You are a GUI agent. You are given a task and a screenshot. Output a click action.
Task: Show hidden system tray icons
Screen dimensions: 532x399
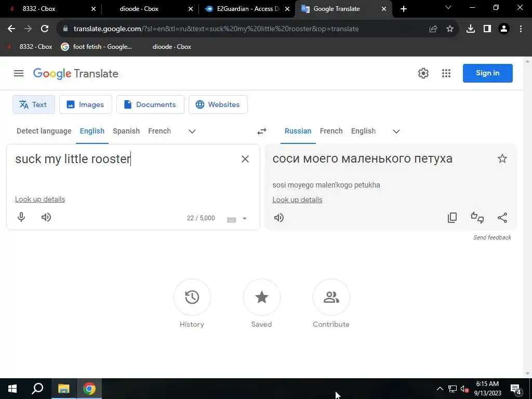440,389
